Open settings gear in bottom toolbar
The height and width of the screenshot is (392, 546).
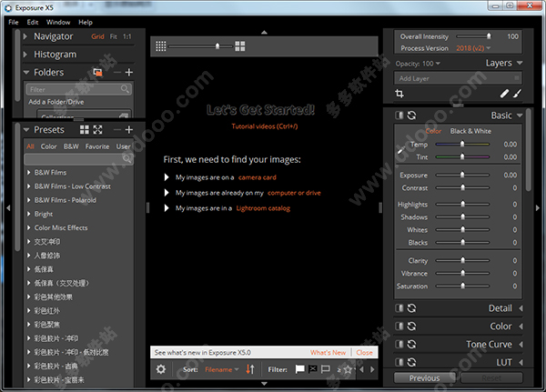point(161,369)
